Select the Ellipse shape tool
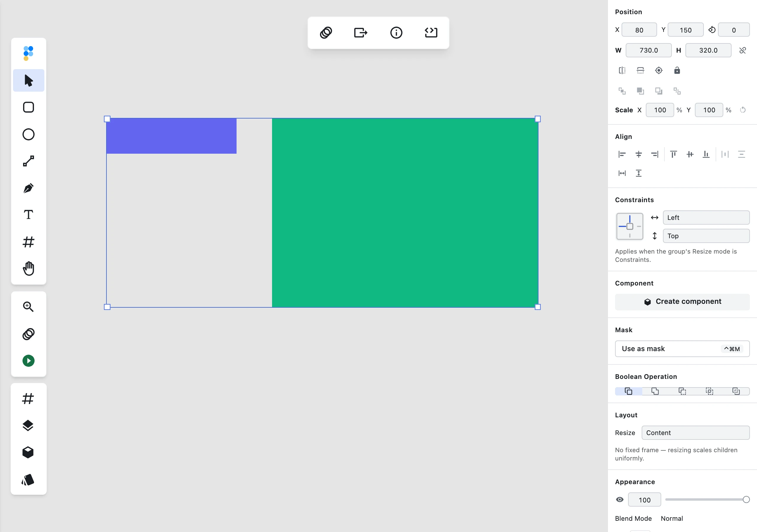Viewport: 757px width, 532px height. click(29, 134)
